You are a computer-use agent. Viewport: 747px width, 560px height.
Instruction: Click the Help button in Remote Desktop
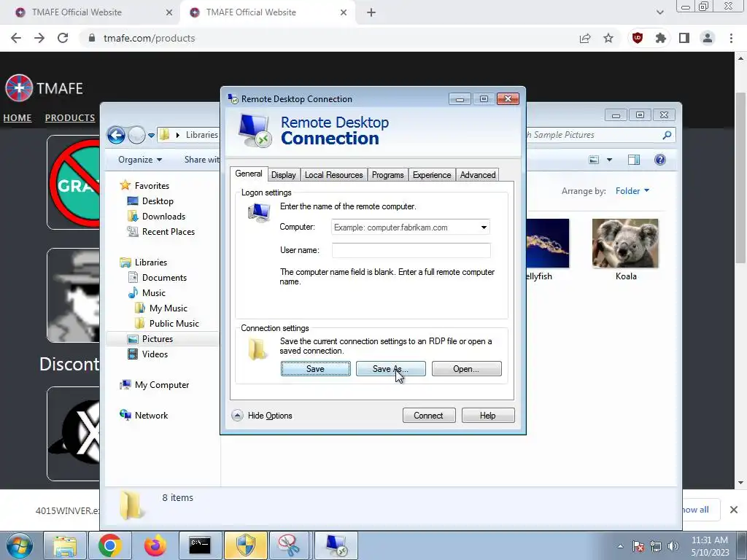(488, 415)
